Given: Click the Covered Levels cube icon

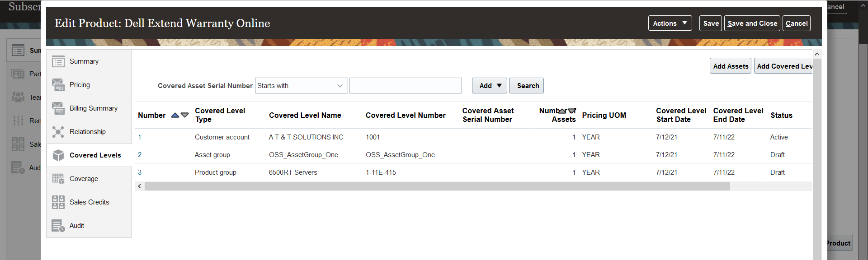Looking at the screenshot, I should (x=58, y=155).
